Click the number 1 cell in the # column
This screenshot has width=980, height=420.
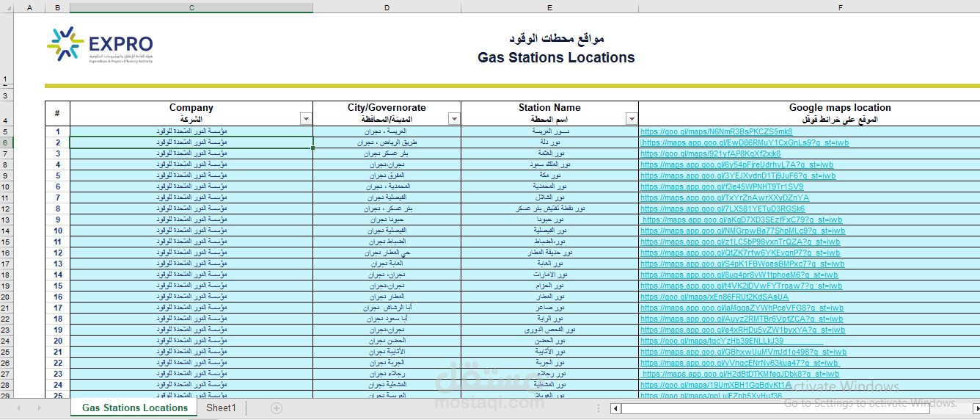57,131
